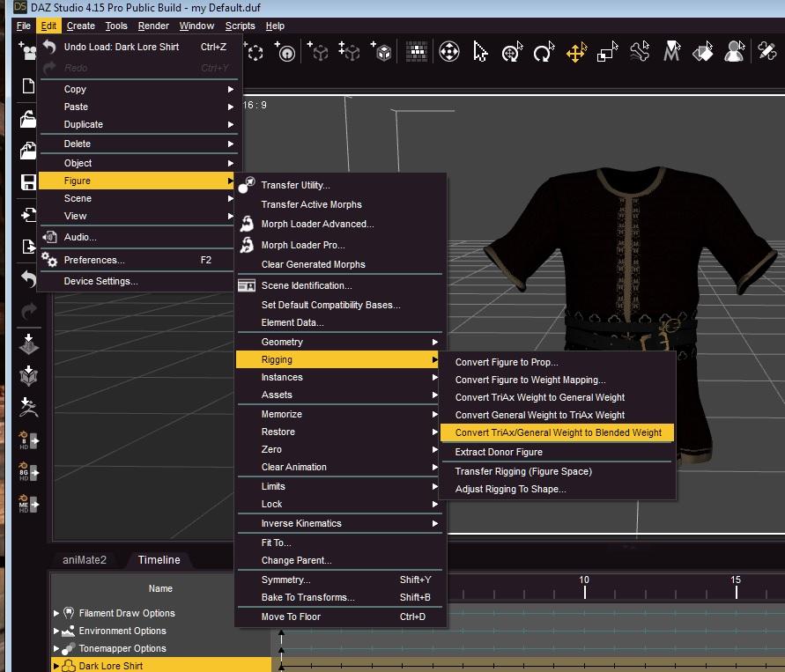This screenshot has height=672, width=785.
Task: Open the Geometry submenu
Action: pos(282,342)
